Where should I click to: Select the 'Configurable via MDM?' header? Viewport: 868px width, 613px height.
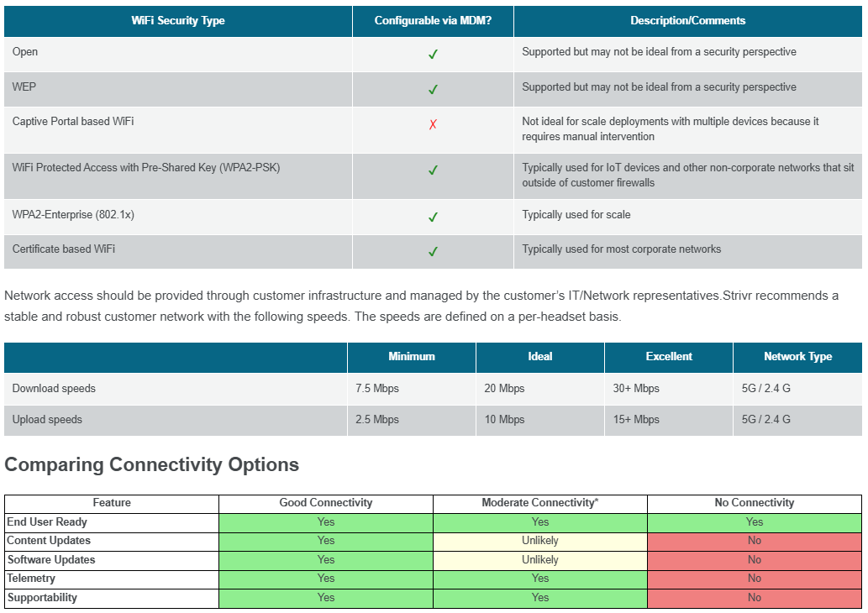click(x=433, y=21)
